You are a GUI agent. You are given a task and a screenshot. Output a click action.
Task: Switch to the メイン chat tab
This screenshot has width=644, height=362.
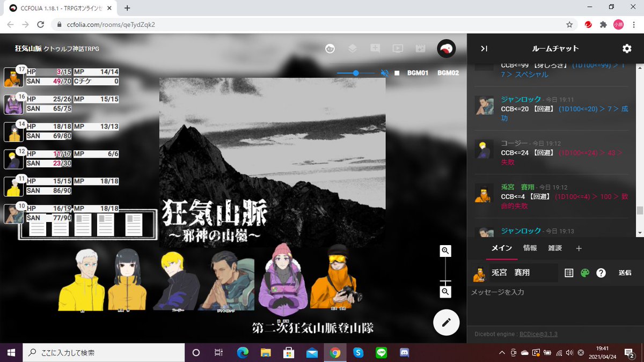[502, 248]
